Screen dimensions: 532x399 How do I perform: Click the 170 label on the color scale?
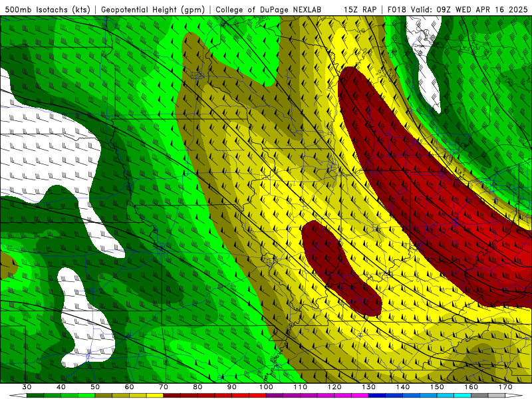[505, 387]
